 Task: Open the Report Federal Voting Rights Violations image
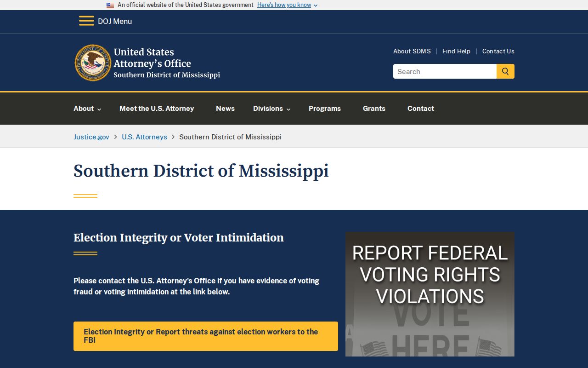430,294
